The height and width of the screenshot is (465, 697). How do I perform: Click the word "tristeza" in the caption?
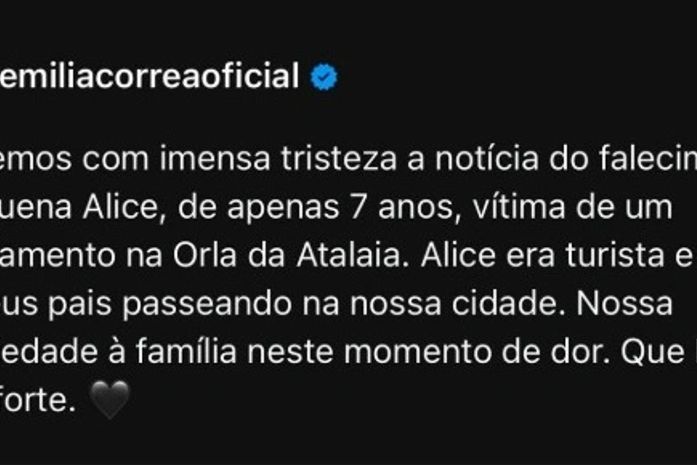coord(339,158)
